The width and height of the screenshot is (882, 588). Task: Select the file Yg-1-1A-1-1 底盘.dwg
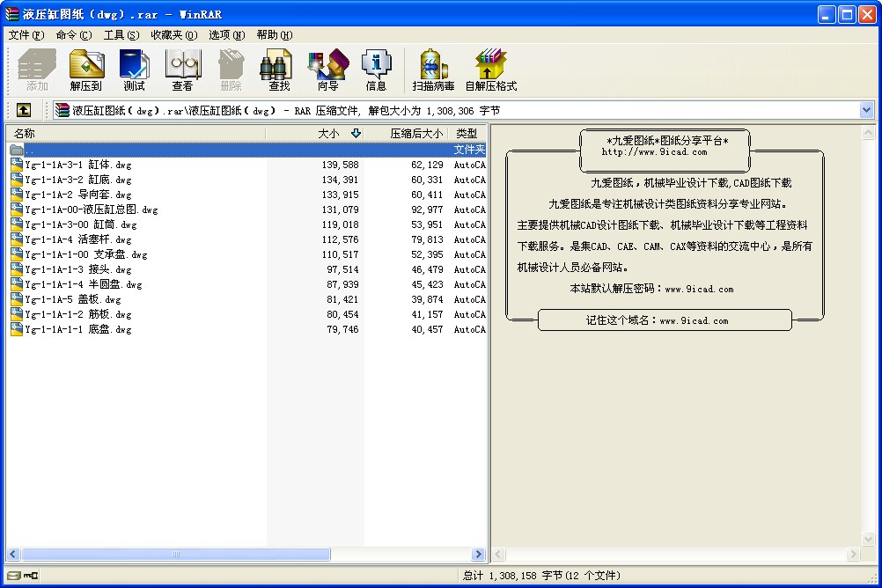click(x=78, y=329)
